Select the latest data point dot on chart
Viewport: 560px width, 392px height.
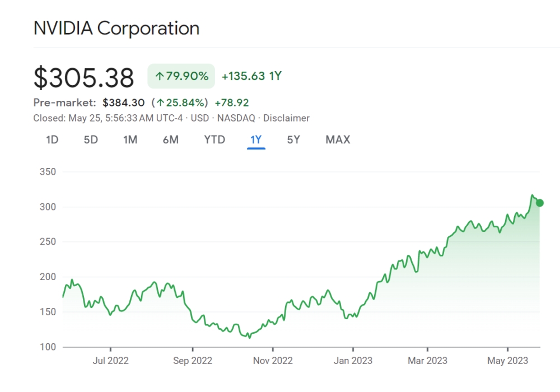[x=539, y=202]
